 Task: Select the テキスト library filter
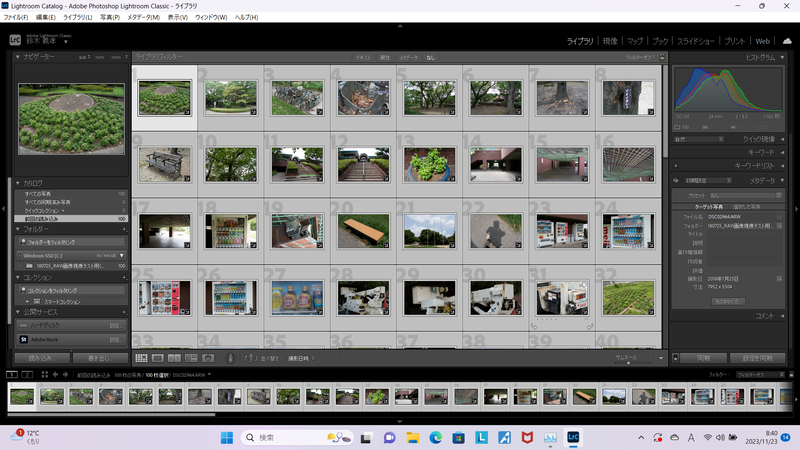(x=363, y=58)
